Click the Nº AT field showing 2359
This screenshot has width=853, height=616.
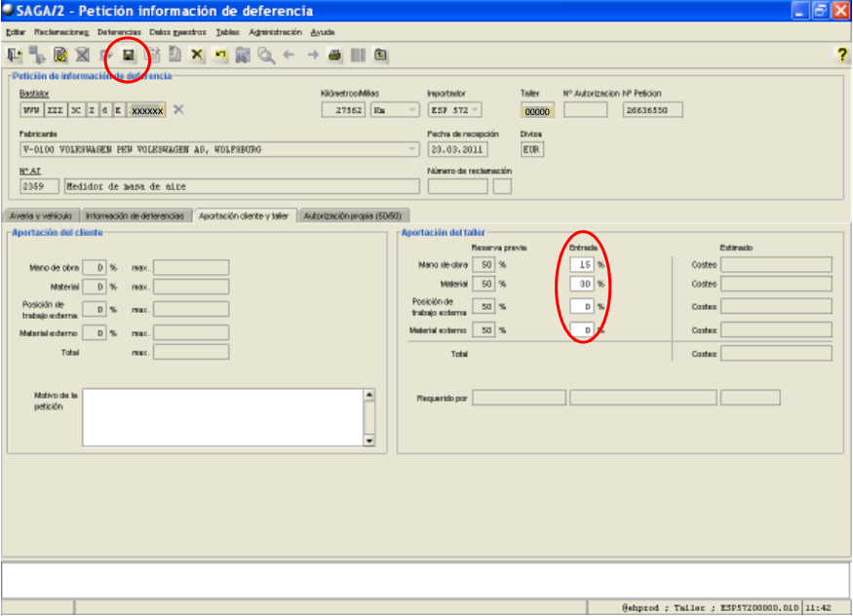click(39, 186)
